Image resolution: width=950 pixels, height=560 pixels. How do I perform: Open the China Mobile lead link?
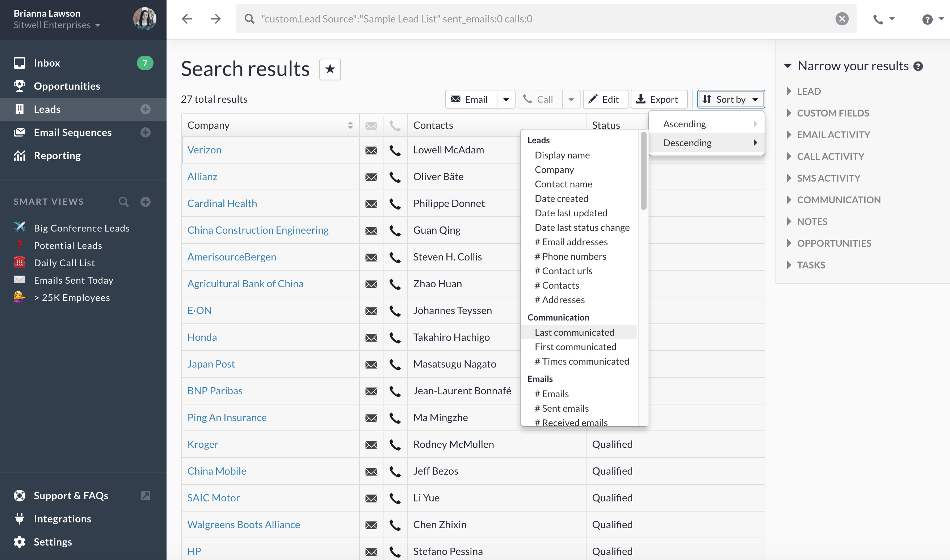click(217, 471)
